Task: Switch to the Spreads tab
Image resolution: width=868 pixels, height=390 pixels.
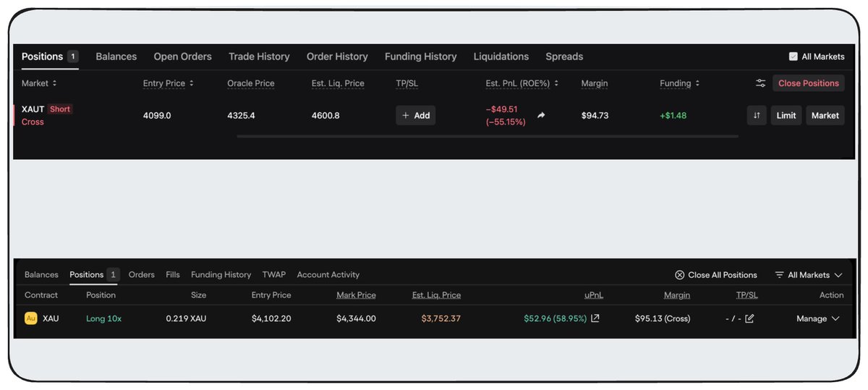Action: [564, 56]
